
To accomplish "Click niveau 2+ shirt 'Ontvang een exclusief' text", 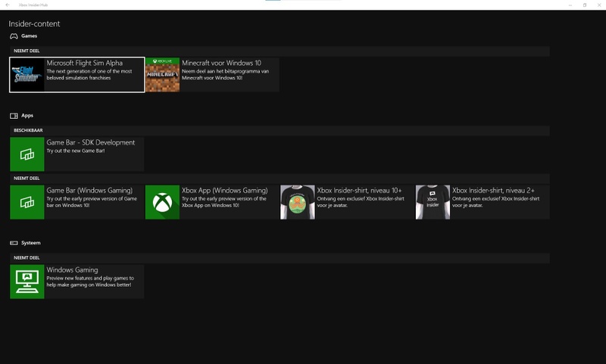I will pos(496,202).
